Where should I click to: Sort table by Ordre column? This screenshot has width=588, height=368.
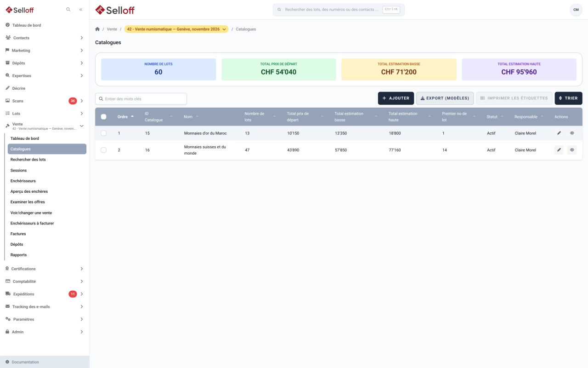click(125, 117)
